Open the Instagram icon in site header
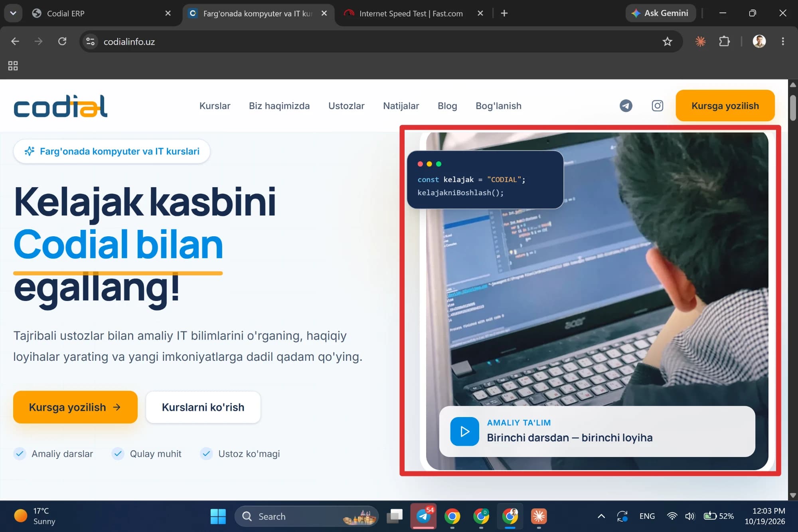The image size is (798, 532). click(x=657, y=106)
